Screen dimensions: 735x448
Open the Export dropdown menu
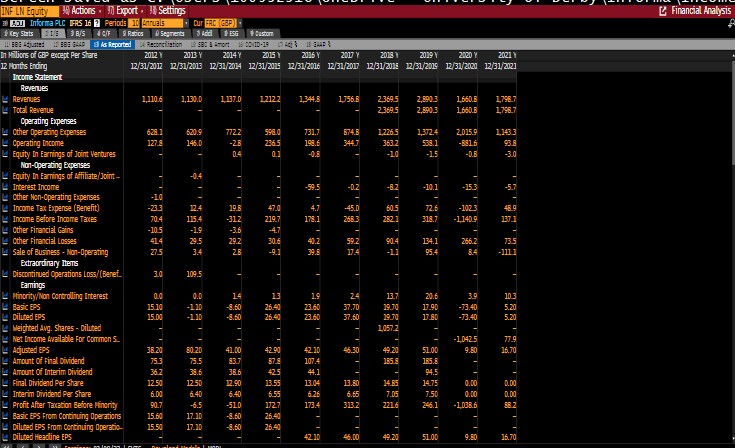pyautogui.click(x=125, y=11)
